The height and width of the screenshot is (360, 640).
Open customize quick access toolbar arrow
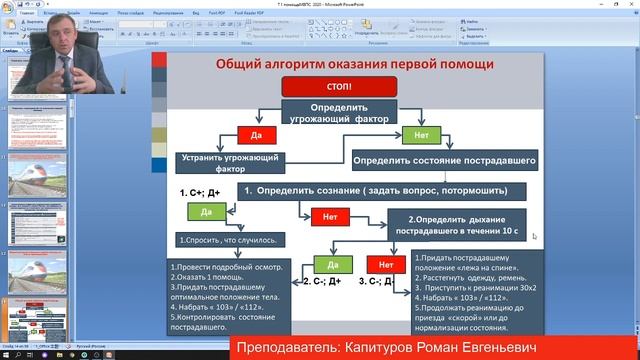tap(48, 4)
